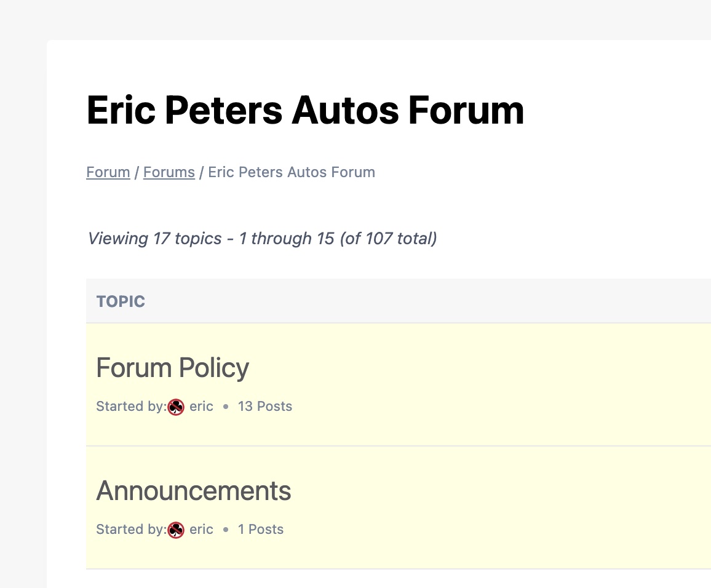Image resolution: width=711 pixels, height=588 pixels.
Task: Click the bullet separator before 1 Posts
Action: coord(226,530)
